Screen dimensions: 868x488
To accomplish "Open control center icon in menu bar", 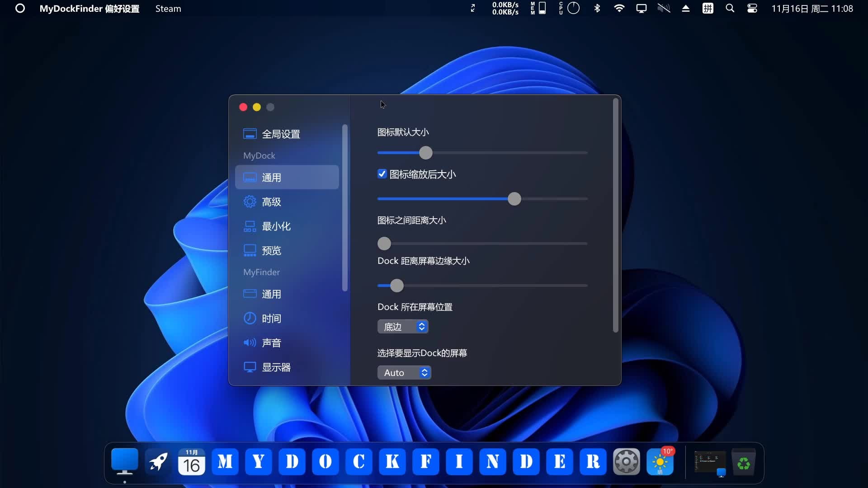I will click(752, 9).
